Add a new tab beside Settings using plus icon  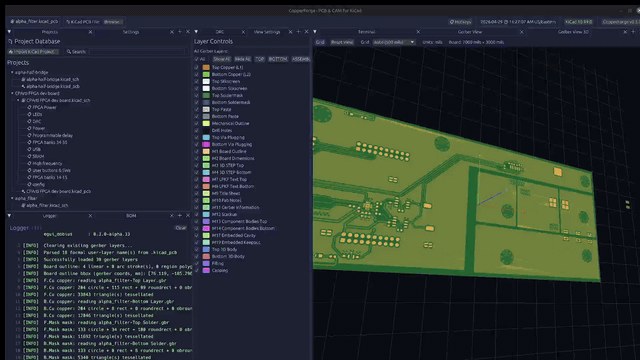click(180, 32)
